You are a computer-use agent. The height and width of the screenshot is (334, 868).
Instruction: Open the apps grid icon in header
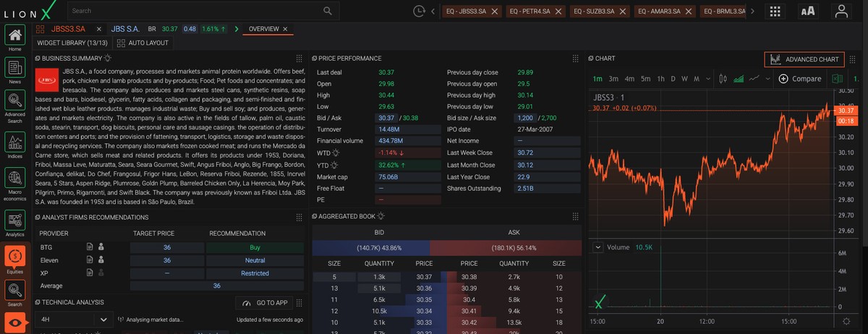click(x=775, y=12)
